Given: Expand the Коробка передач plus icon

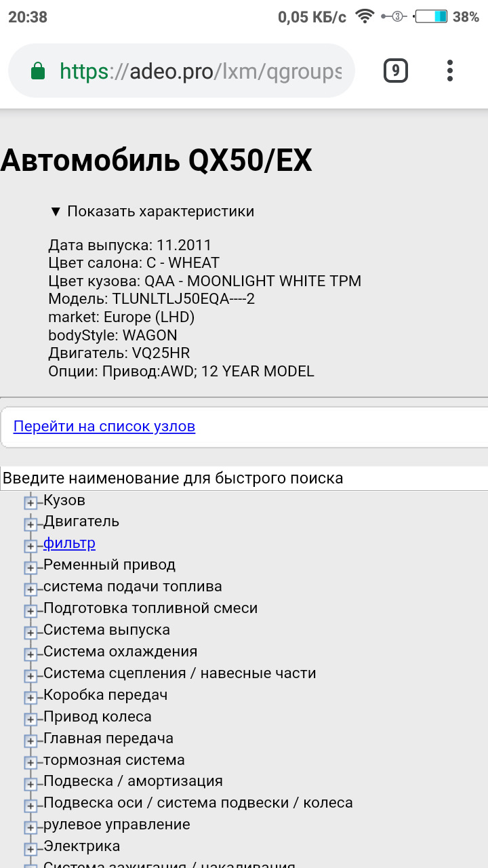Looking at the screenshot, I should (x=30, y=698).
